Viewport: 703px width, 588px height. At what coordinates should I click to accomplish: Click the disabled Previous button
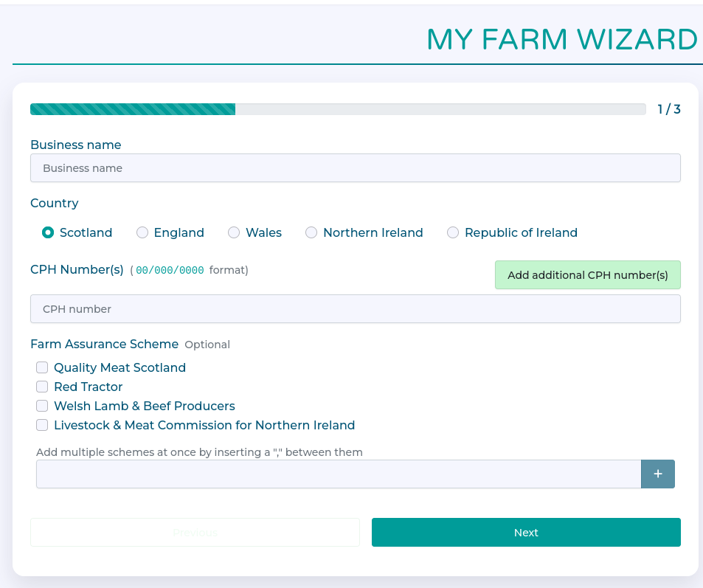(x=195, y=533)
